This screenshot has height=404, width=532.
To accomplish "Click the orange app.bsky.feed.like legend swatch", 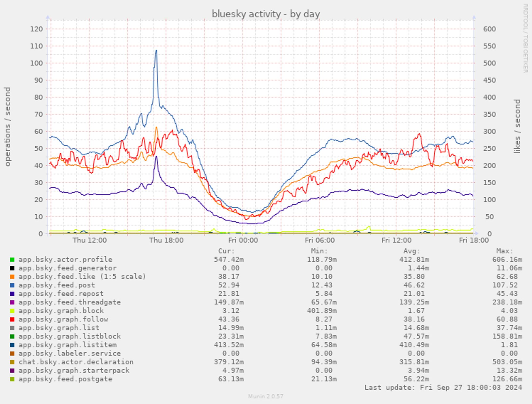I will click(x=12, y=276).
